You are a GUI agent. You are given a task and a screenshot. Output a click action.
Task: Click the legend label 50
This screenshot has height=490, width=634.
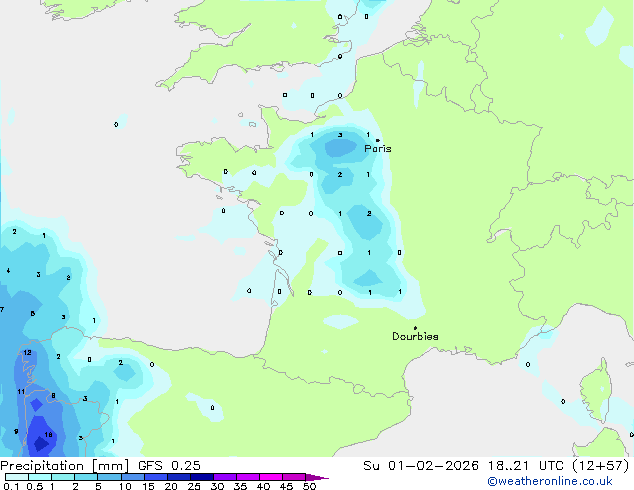309,486
